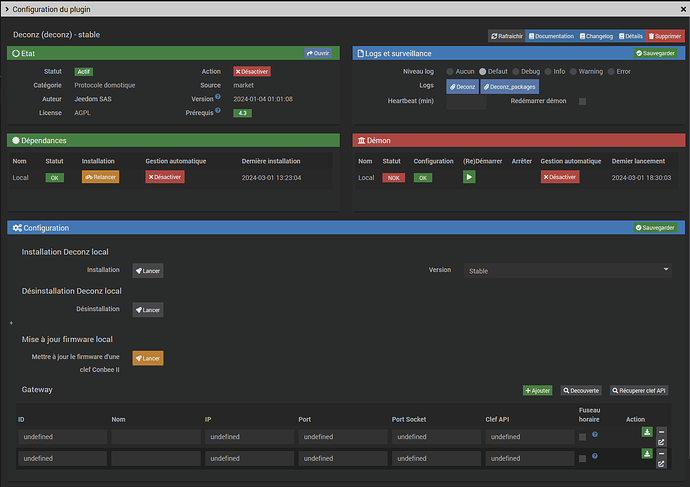Click the first gateway Nom field

(x=156, y=436)
